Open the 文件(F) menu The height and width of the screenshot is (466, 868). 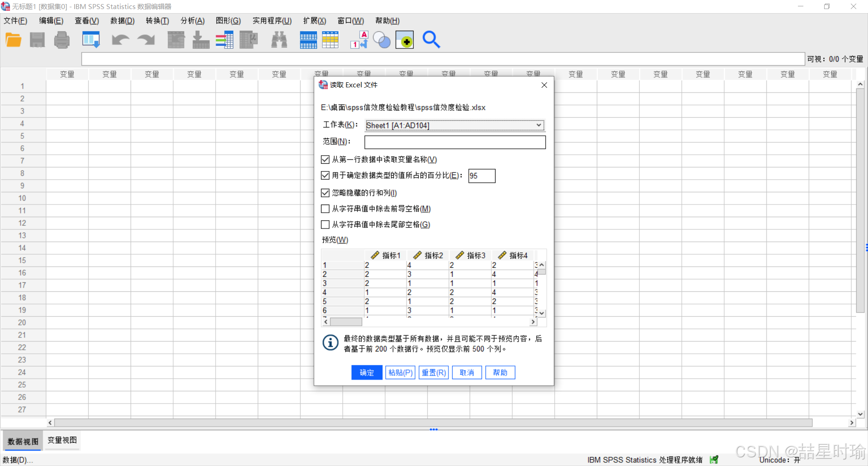click(x=15, y=21)
